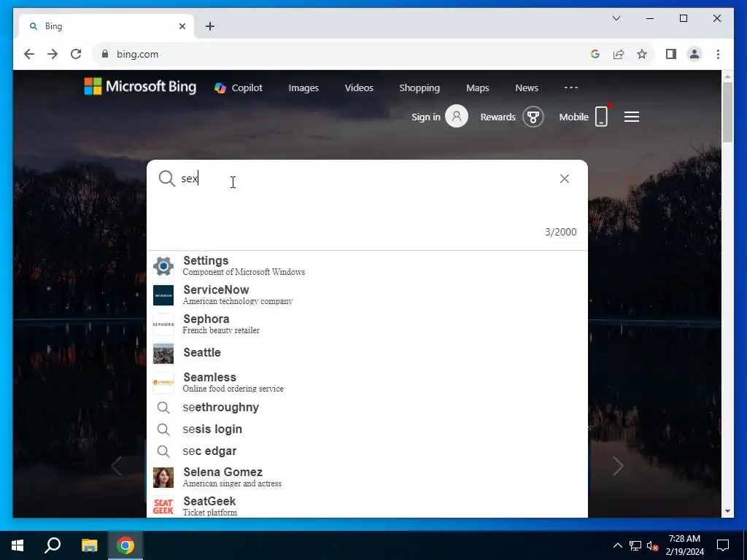747x560 pixels.
Task: Close the Bing tab
Action: point(182,26)
